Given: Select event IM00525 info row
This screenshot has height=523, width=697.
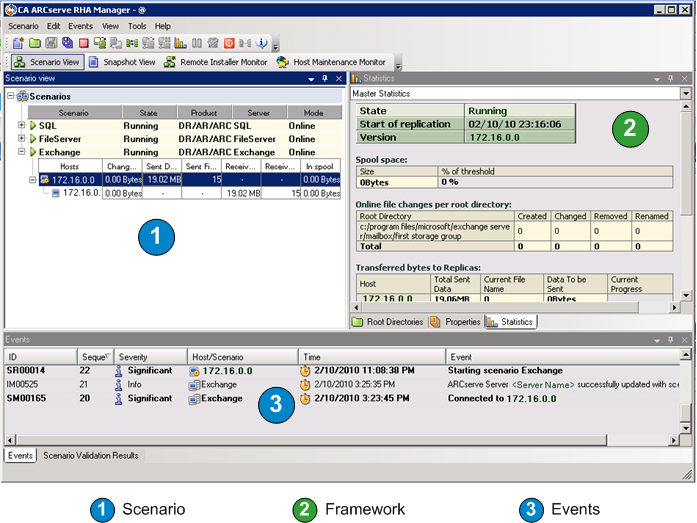Looking at the screenshot, I should [342, 384].
